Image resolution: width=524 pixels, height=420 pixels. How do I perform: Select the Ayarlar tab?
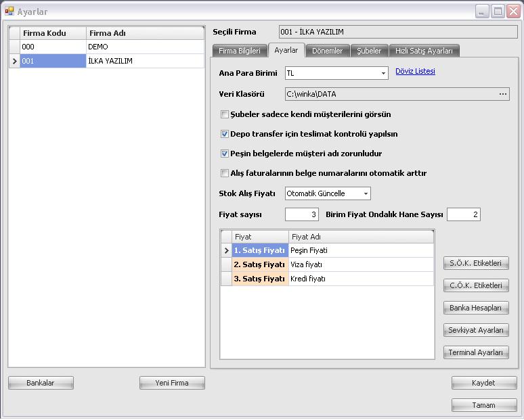click(286, 50)
